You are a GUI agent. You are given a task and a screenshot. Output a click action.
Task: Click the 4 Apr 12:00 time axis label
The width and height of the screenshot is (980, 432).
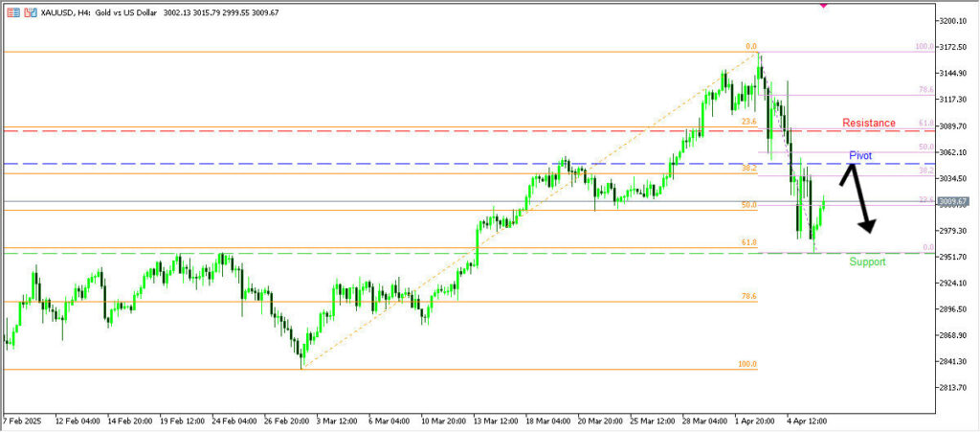tap(807, 421)
